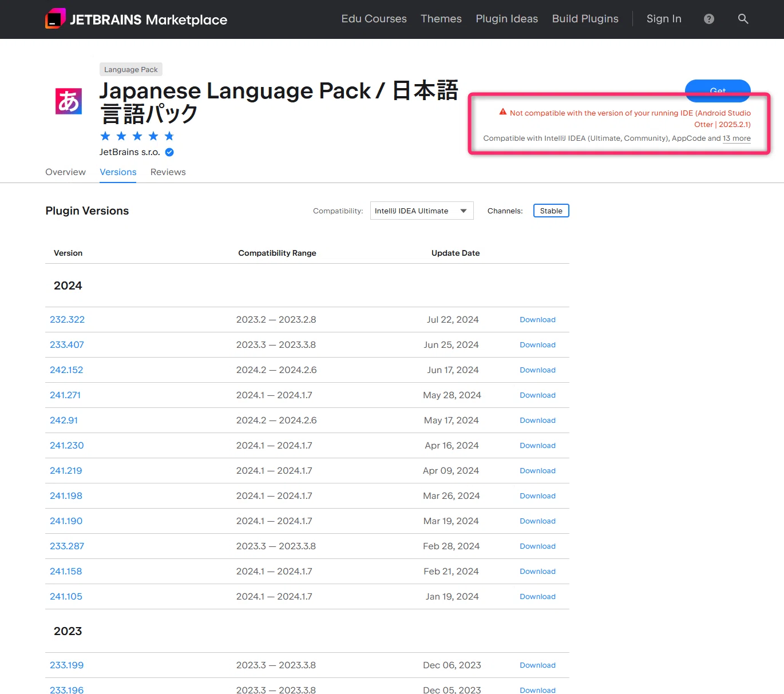Open Build Plugins page

tap(585, 19)
